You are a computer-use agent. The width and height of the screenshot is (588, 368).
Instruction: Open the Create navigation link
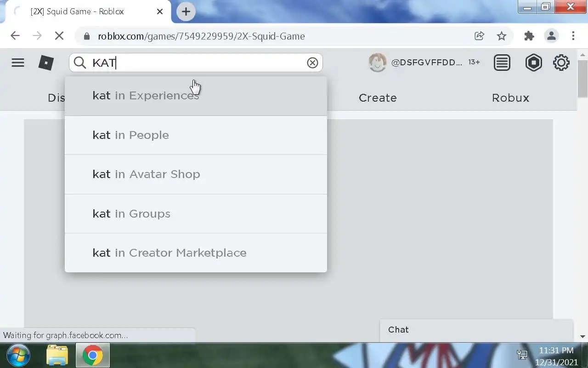click(x=378, y=98)
